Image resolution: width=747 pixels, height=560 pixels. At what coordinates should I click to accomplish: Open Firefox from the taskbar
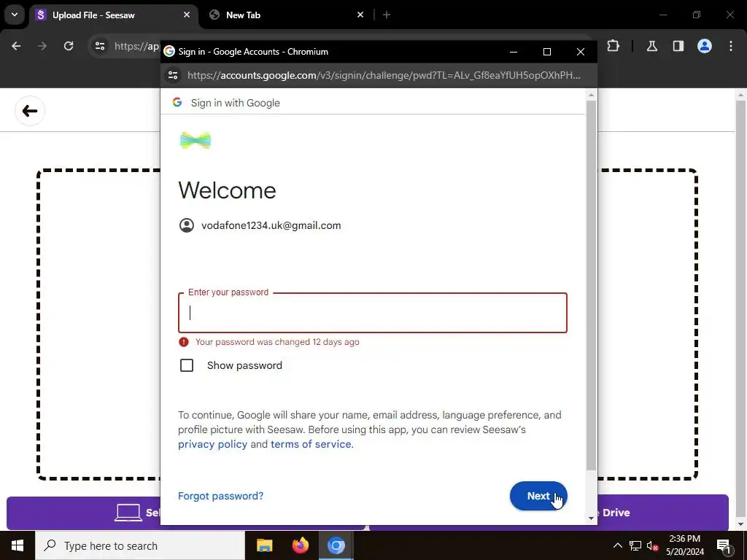(300, 545)
